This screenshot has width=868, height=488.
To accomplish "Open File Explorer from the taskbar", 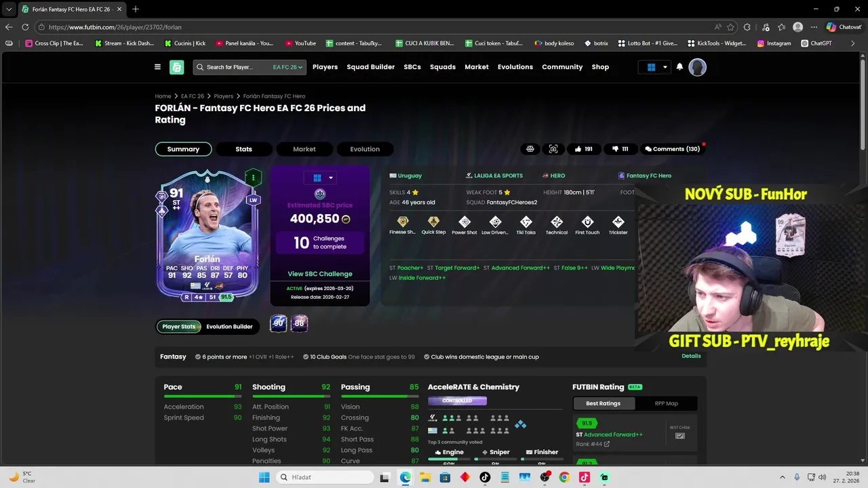I will [425, 477].
